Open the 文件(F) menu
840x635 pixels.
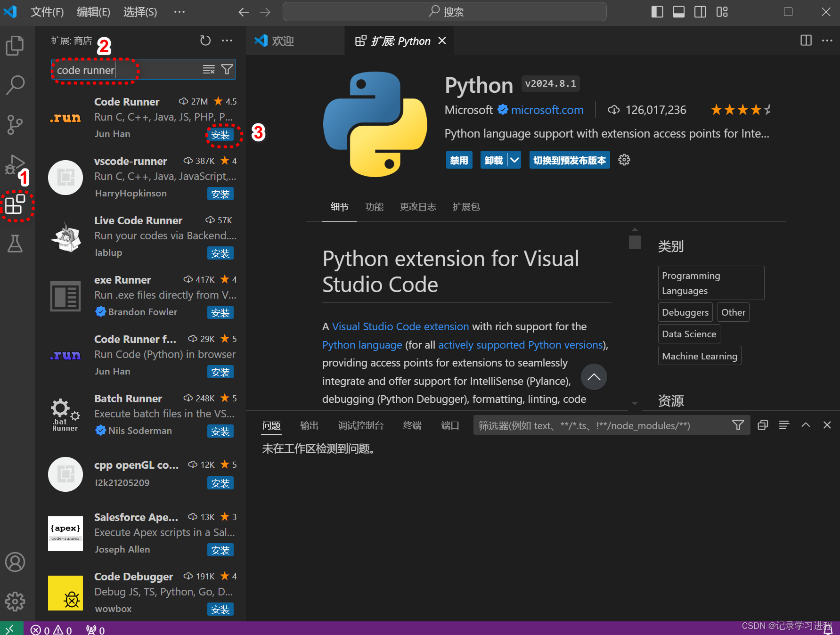point(47,12)
